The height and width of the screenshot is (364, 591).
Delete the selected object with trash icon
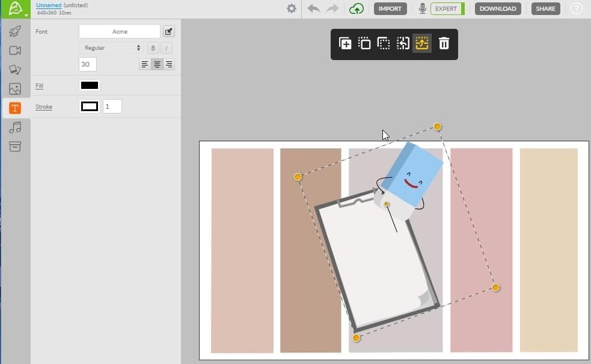point(444,43)
